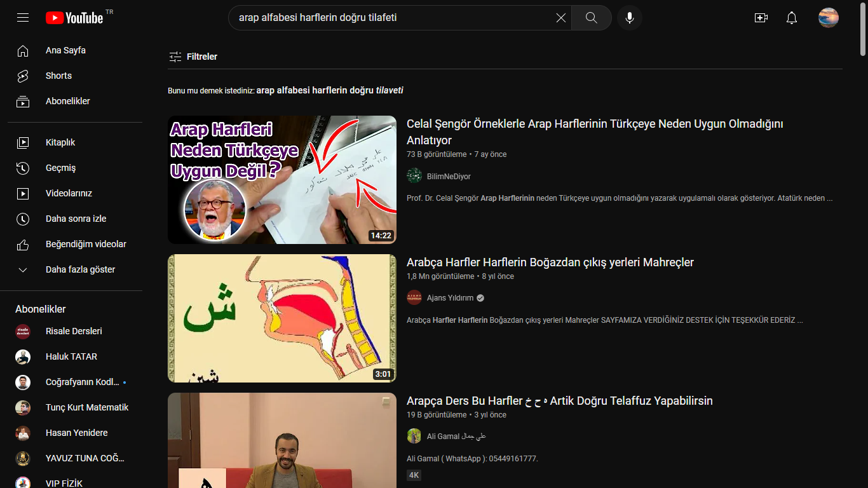Screen dimensions: 868x488
Task: Click the Ana Sayfa home icon
Action: coord(23,50)
